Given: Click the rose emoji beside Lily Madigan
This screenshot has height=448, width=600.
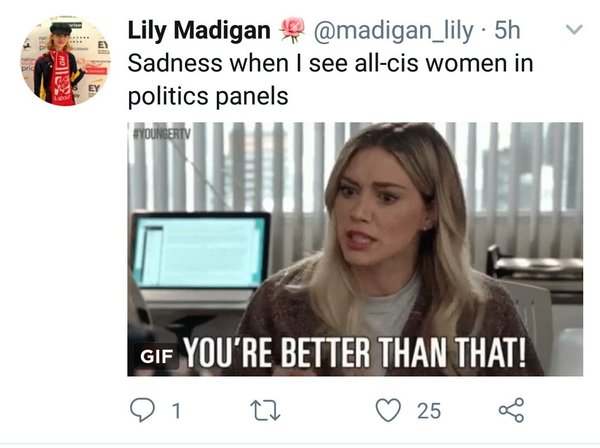Looking at the screenshot, I should click(x=292, y=31).
